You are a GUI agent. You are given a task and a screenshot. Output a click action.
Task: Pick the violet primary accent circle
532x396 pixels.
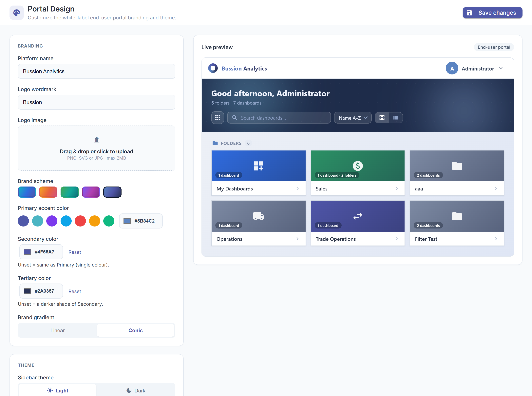[52, 221]
